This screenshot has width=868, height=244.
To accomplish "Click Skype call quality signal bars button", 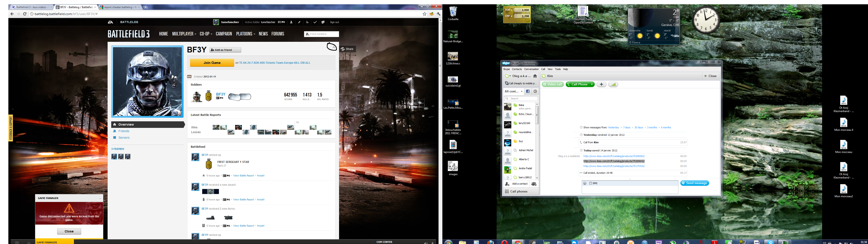I will pyautogui.click(x=613, y=84).
